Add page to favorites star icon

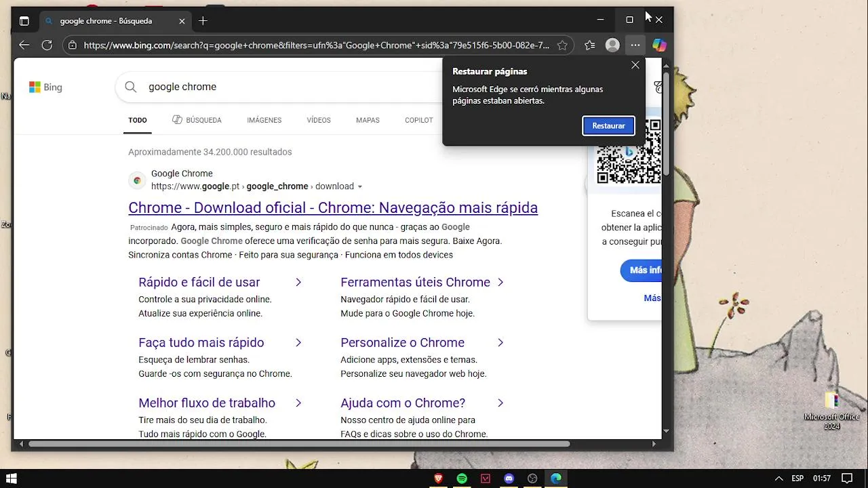click(562, 45)
